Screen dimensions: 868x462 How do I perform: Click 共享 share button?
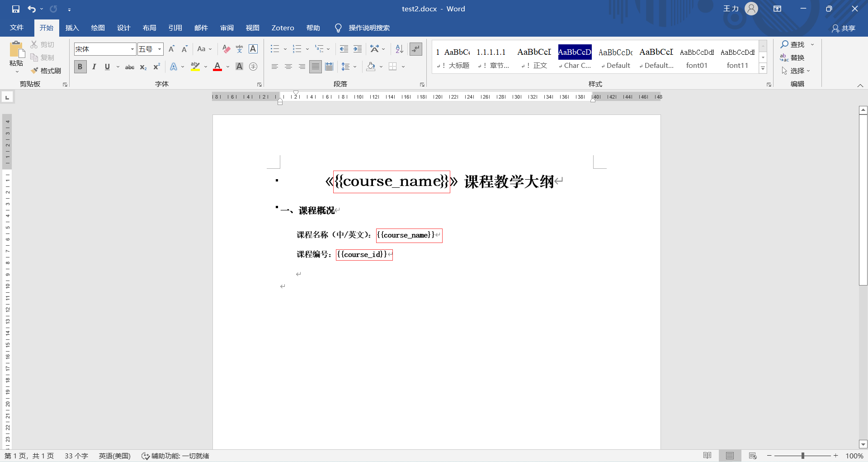tap(844, 28)
